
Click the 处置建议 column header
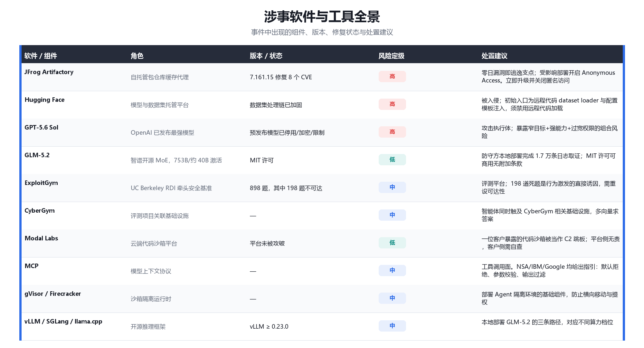pos(495,56)
